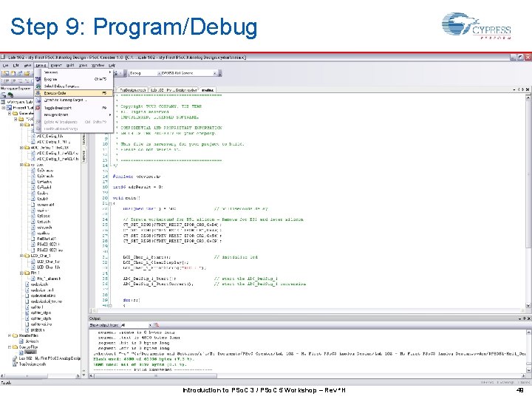This screenshot has height=399, width=532.
Task: Switch to the Lab 102 Design.cydwr tab
Action: [174, 90]
